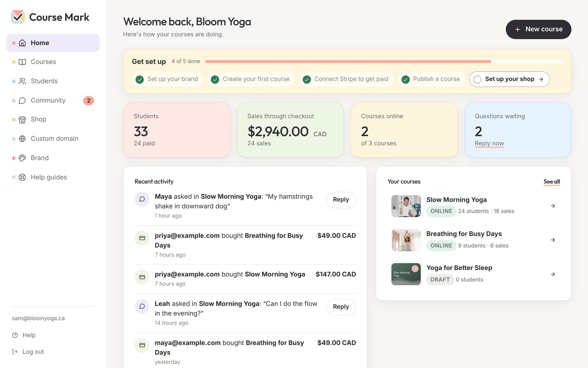The height and width of the screenshot is (368, 588).
Task: Click the Shop storefront icon
Action: click(x=22, y=120)
